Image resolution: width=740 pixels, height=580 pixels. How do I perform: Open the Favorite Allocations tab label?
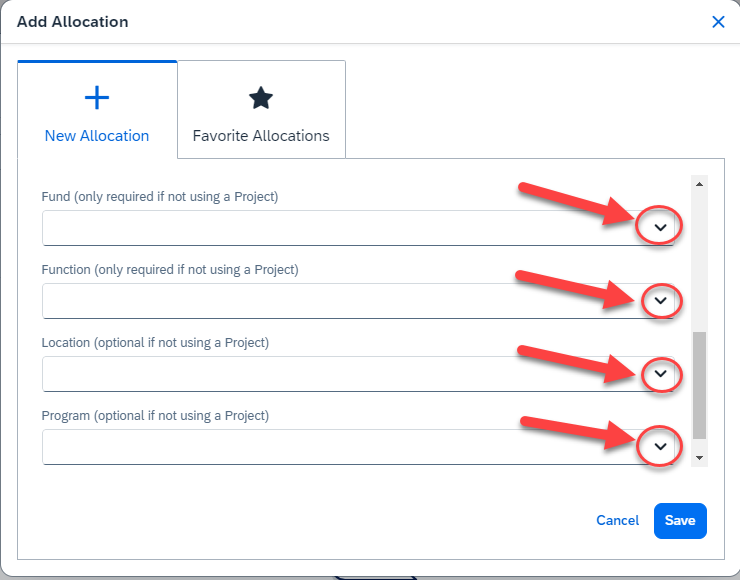click(261, 136)
